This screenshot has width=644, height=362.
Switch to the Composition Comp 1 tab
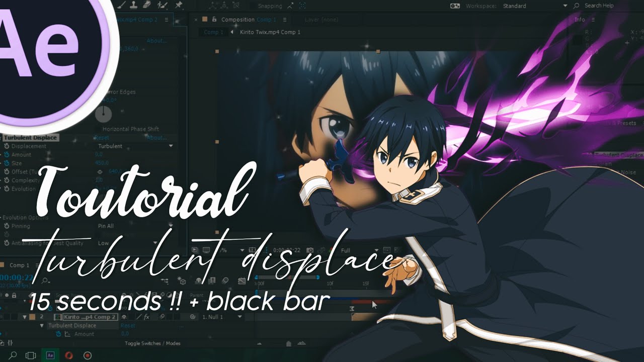point(249,20)
